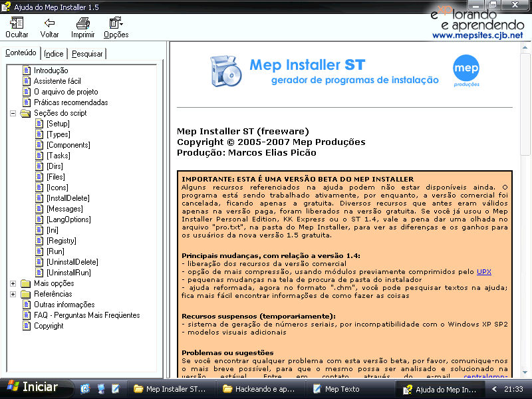Viewport: 532px width, 399px height.
Task: Click the "Mep Installer ST (freeware)" heading text
Action: (243, 131)
